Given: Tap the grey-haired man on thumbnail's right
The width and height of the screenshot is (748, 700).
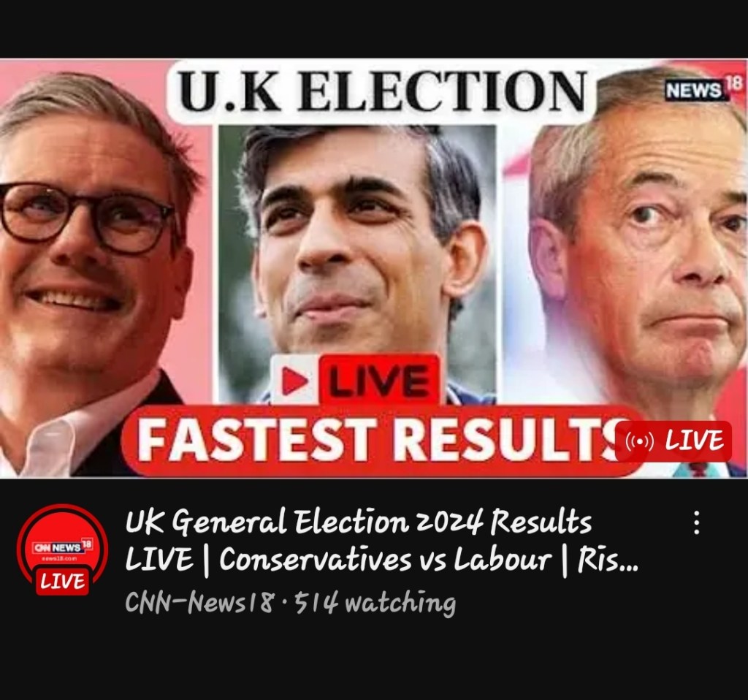Looking at the screenshot, I should coord(639,248).
